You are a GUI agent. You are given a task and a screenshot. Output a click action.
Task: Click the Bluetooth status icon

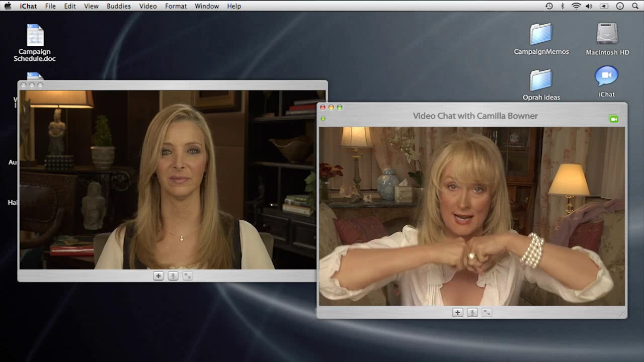[x=563, y=6]
